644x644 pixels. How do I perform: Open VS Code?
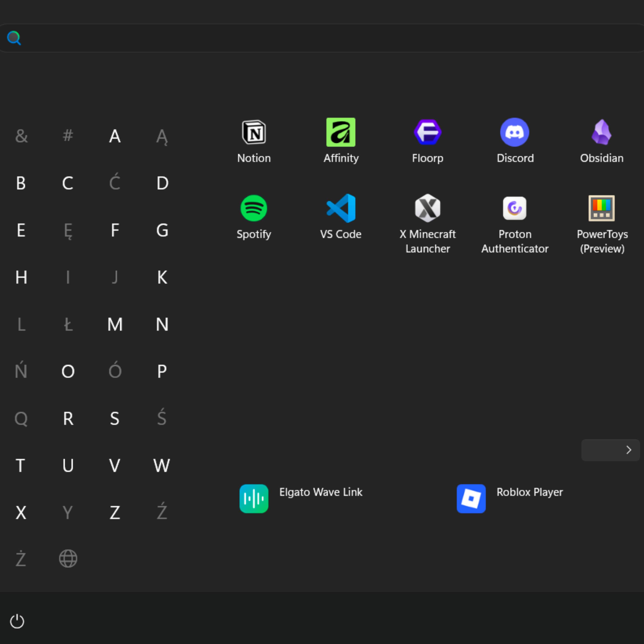pyautogui.click(x=341, y=208)
